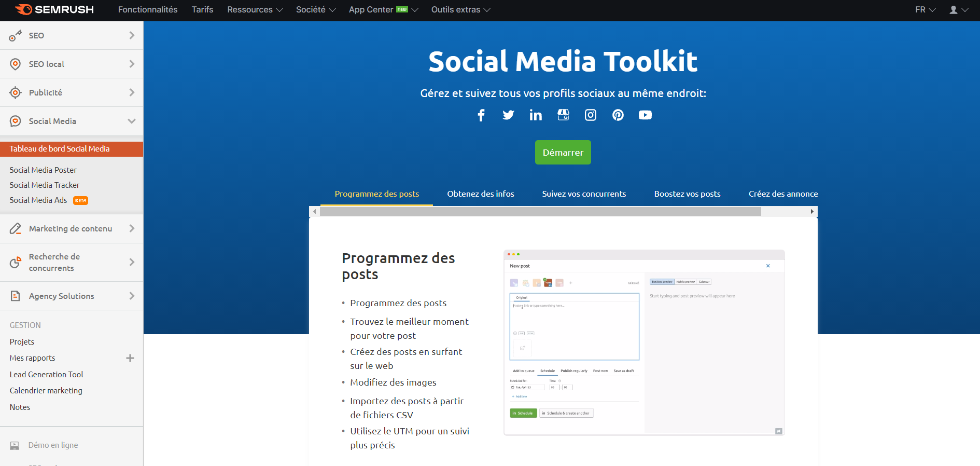Click the Démo en ligne screen icon
This screenshot has height=466, width=980.
pos(15,445)
